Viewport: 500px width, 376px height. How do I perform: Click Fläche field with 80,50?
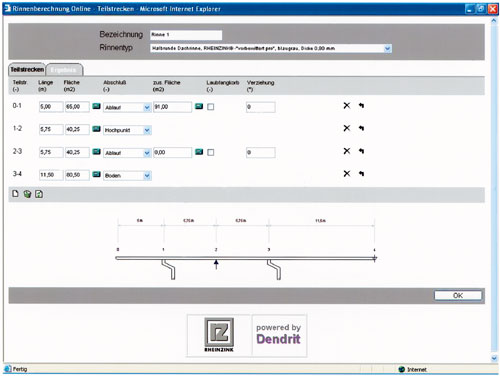[x=77, y=175]
